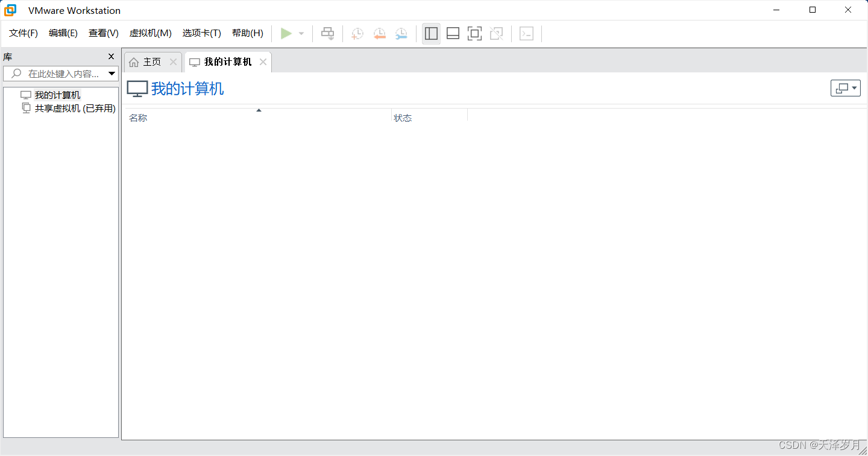Image resolution: width=868 pixels, height=456 pixels.
Task: Click the 我的计算机 heading monitor icon
Action: pyautogui.click(x=137, y=89)
